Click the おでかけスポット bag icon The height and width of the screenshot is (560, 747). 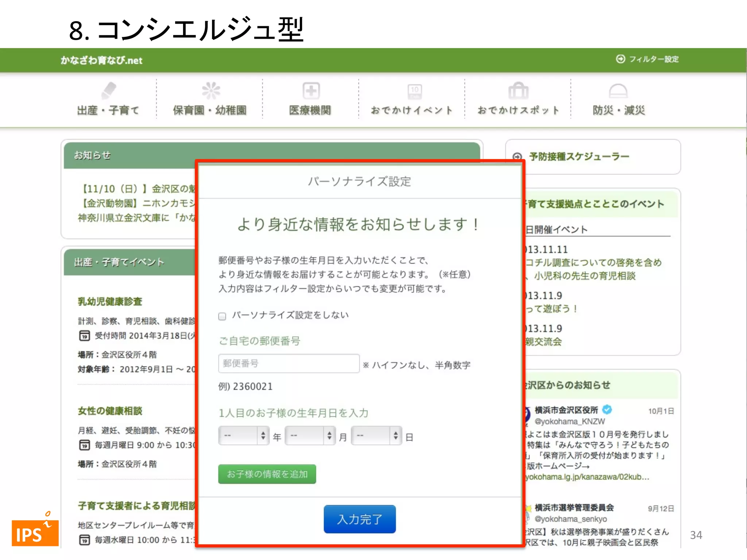point(518,90)
